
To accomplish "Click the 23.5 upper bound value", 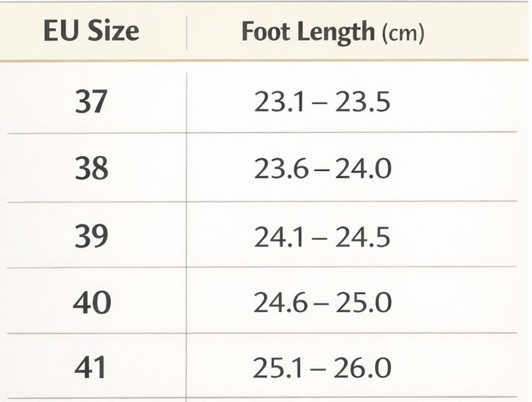I will (363, 103).
